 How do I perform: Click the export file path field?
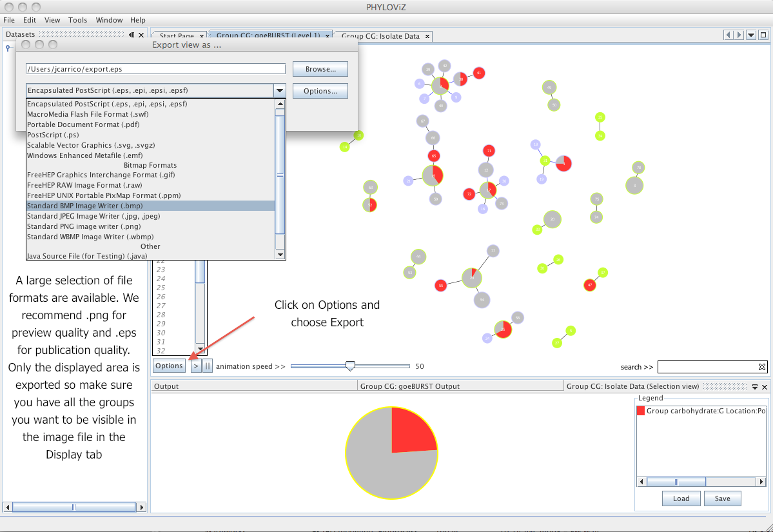click(156, 69)
